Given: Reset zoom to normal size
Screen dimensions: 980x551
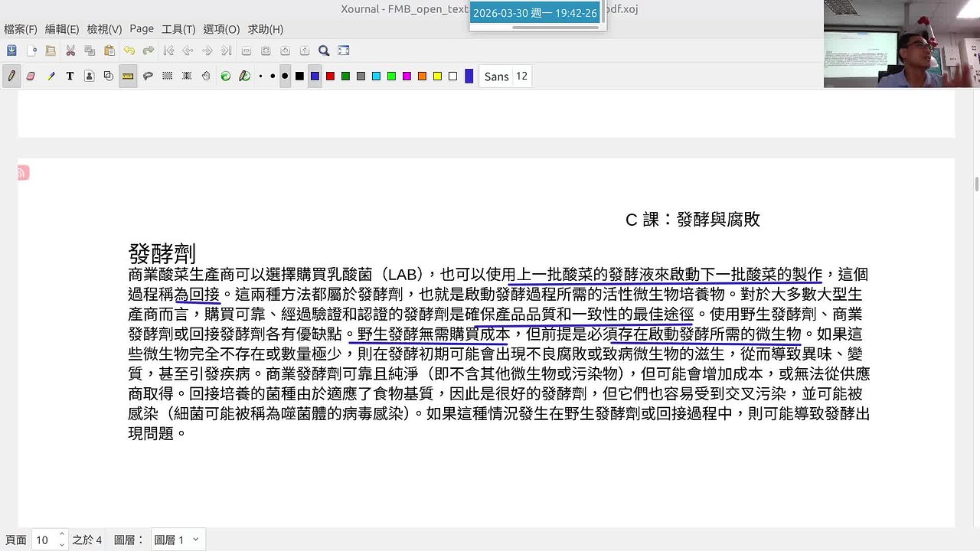Looking at the screenshot, I should pyautogui.click(x=305, y=51).
